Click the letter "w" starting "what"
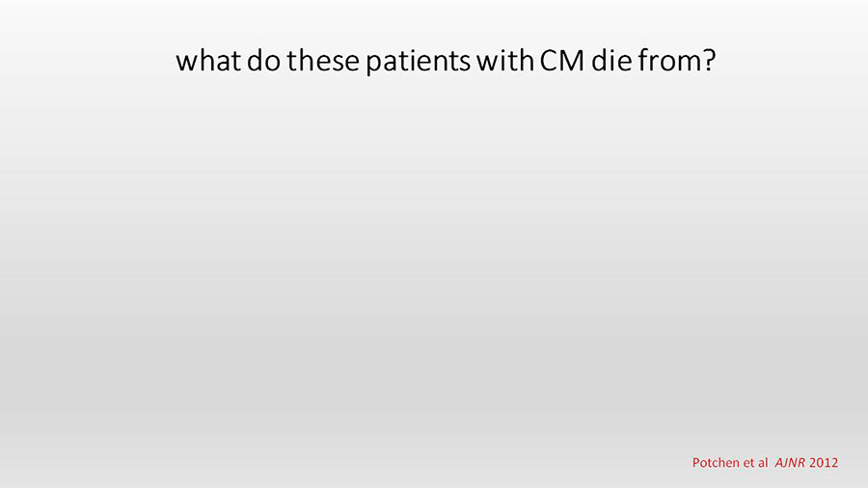The height and width of the screenshot is (488, 868). click(185, 62)
